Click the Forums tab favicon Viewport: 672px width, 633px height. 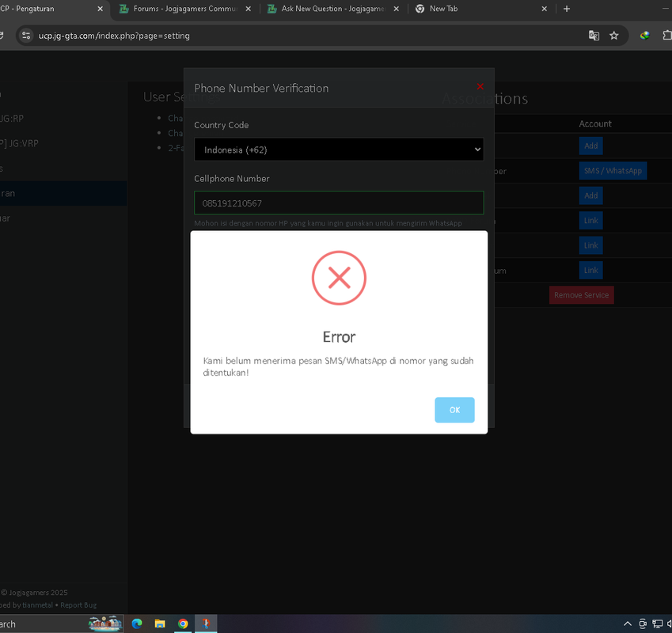123,9
